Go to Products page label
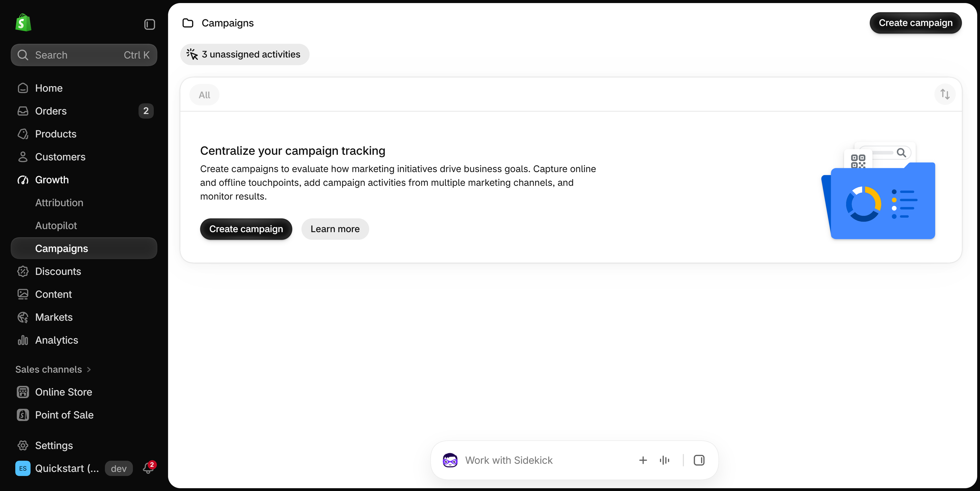Image resolution: width=980 pixels, height=491 pixels. pyautogui.click(x=55, y=134)
